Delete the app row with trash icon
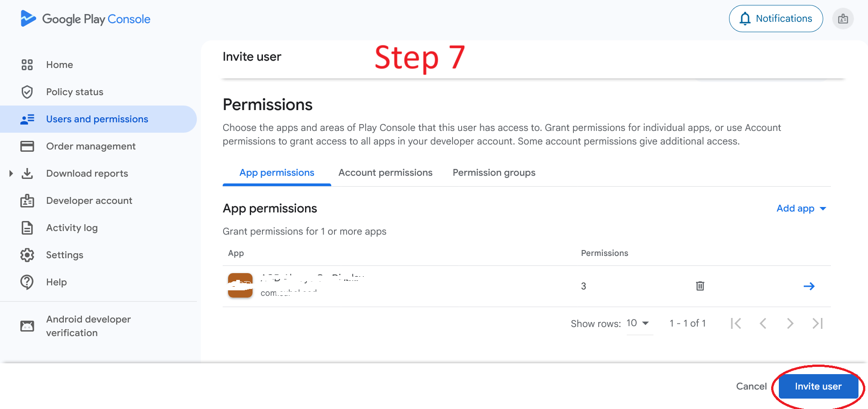 [x=700, y=286]
